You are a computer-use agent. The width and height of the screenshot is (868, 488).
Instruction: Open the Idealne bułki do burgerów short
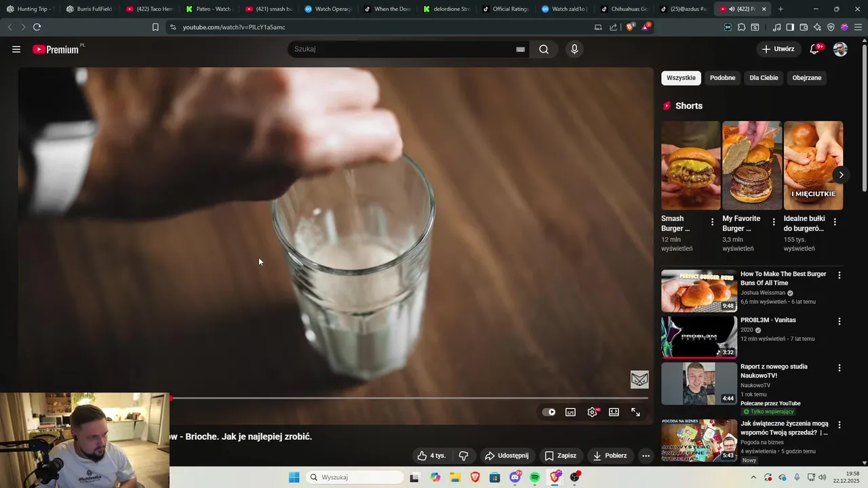[x=813, y=165]
